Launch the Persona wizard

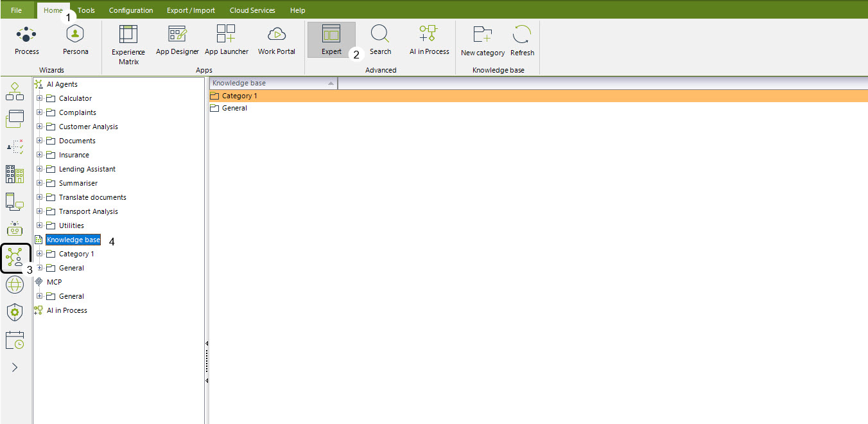click(x=75, y=40)
